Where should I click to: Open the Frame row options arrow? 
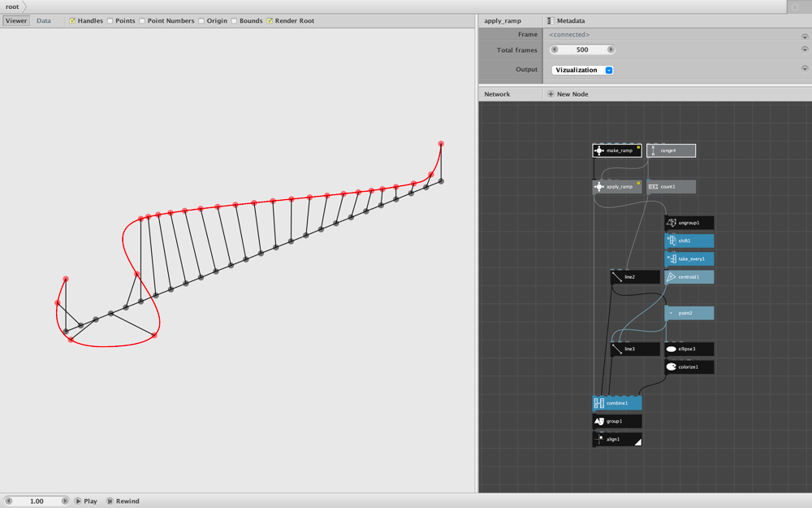point(804,37)
